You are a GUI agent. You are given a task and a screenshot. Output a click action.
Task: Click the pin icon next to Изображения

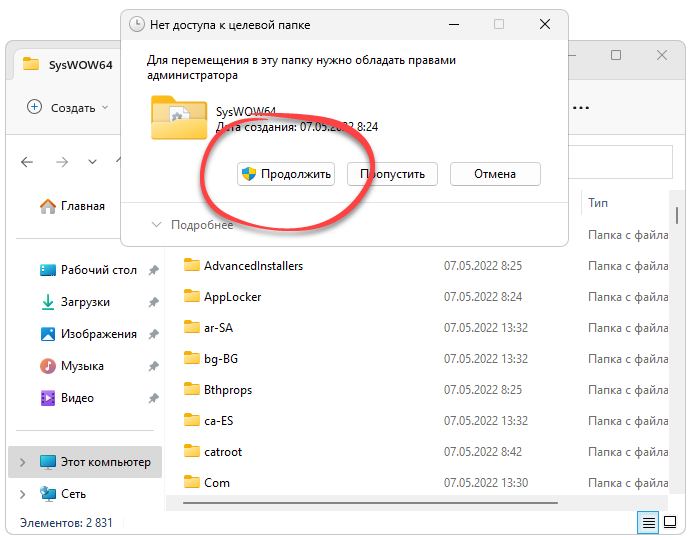point(153,334)
